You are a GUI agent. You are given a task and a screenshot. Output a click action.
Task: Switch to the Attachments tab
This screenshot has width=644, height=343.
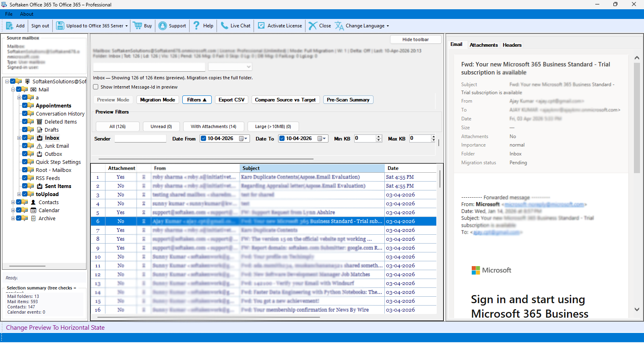(x=483, y=45)
